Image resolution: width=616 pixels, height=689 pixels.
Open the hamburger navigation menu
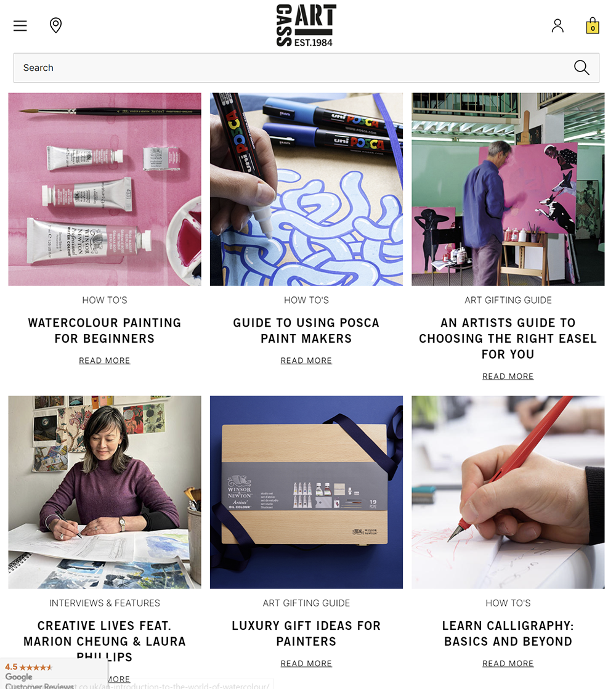[20, 25]
